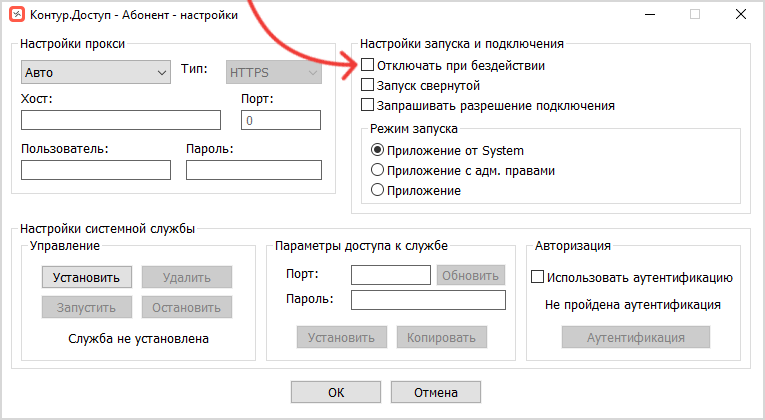
Task: Click the Обновить port button
Action: click(x=471, y=275)
